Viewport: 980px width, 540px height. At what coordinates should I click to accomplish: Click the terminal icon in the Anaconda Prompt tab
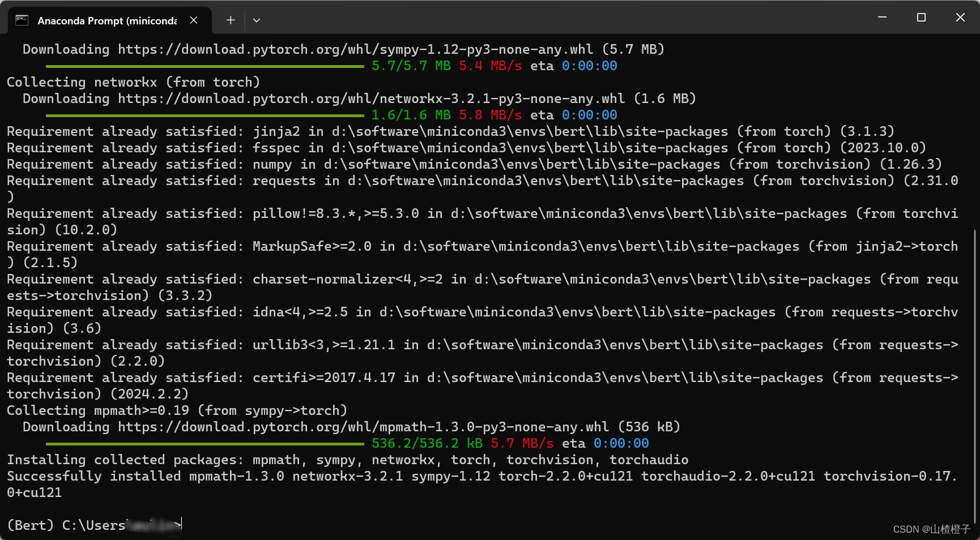coord(22,20)
